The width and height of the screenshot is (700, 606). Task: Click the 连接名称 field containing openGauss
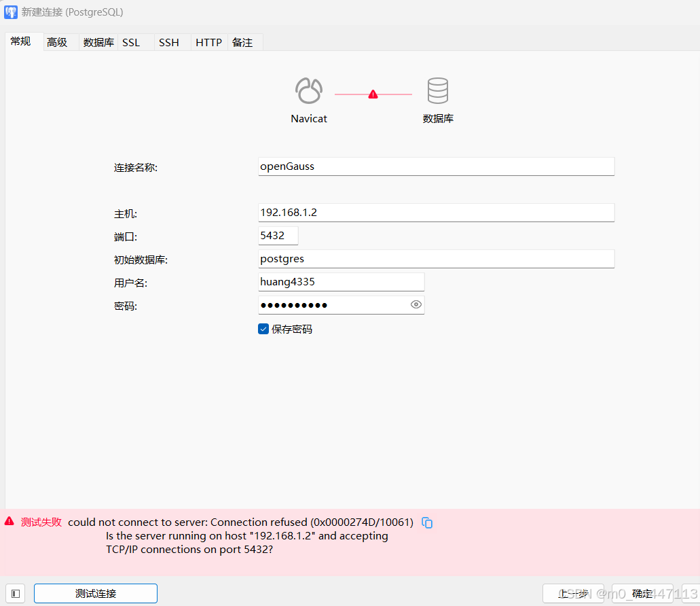[x=436, y=166]
